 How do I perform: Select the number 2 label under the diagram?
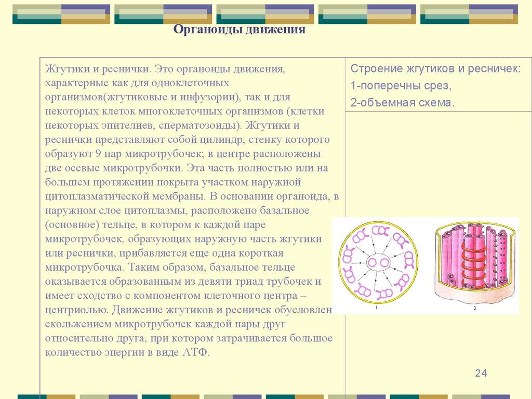(474, 309)
